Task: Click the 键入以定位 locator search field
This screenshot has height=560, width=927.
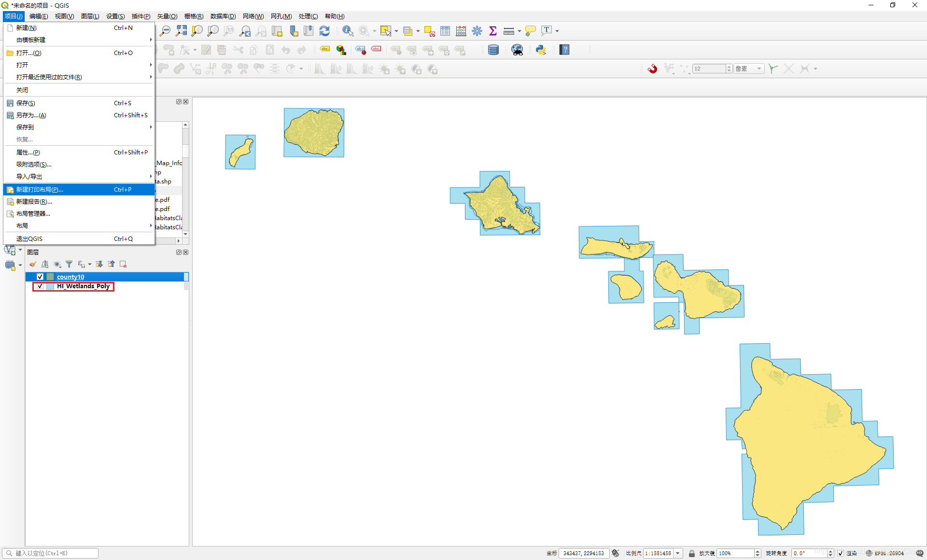Action: point(50,553)
